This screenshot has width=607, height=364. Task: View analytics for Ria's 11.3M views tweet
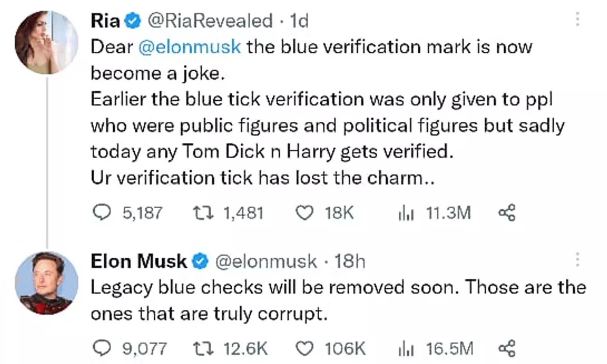point(406,213)
